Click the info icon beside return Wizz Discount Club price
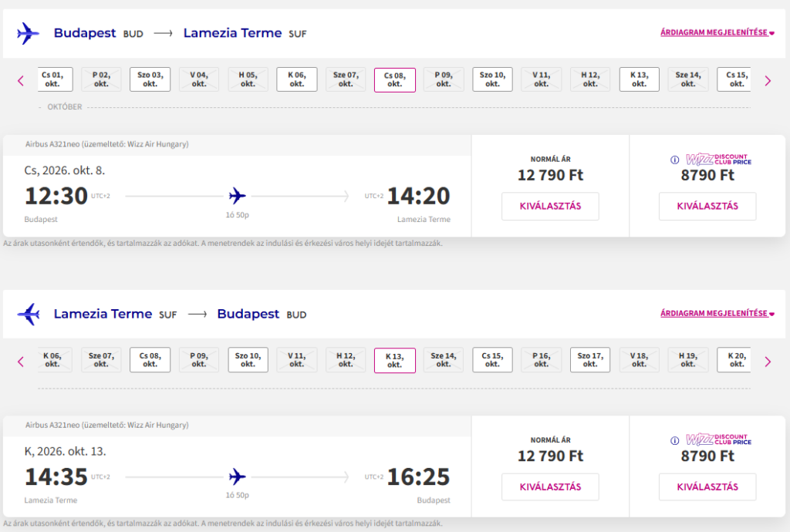The width and height of the screenshot is (790, 532). (674, 440)
